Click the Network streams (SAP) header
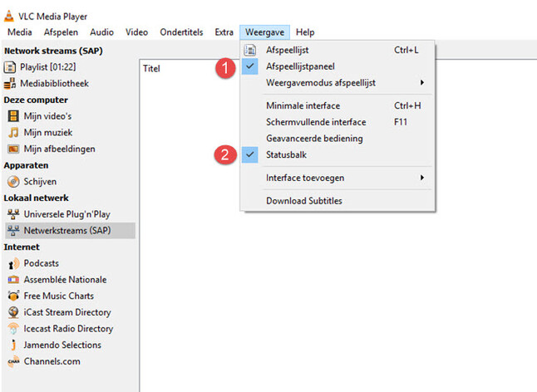 click(53, 51)
